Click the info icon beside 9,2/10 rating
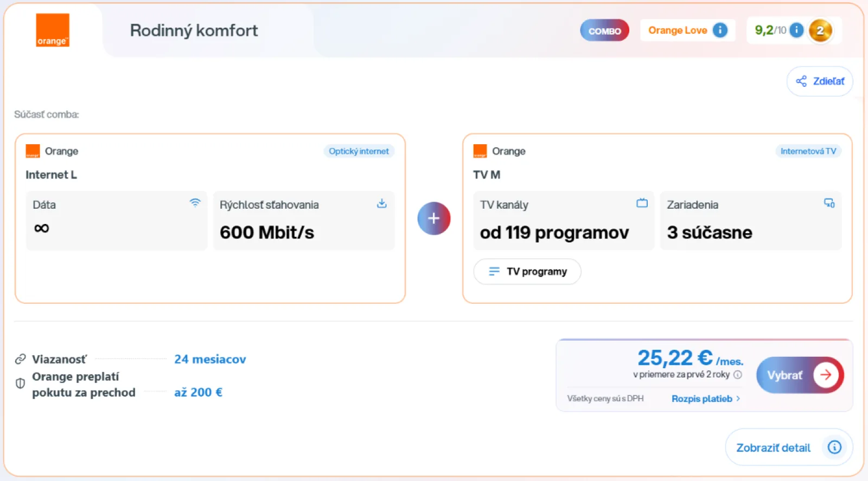Screen dimensions: 868x481 [796, 30]
